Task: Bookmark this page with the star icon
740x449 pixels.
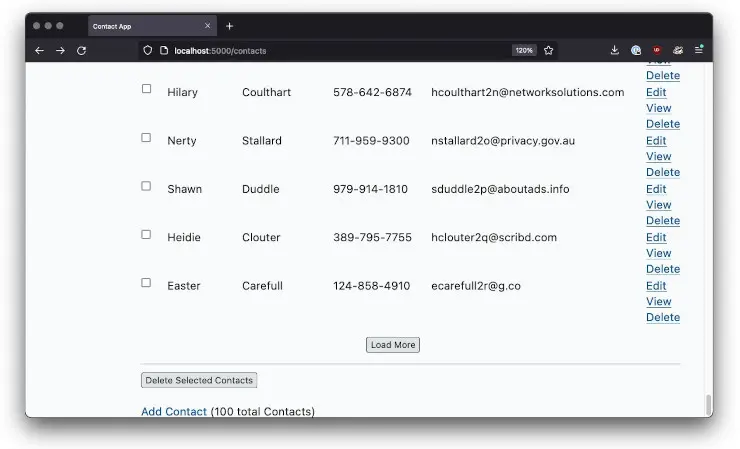Action: click(x=549, y=50)
